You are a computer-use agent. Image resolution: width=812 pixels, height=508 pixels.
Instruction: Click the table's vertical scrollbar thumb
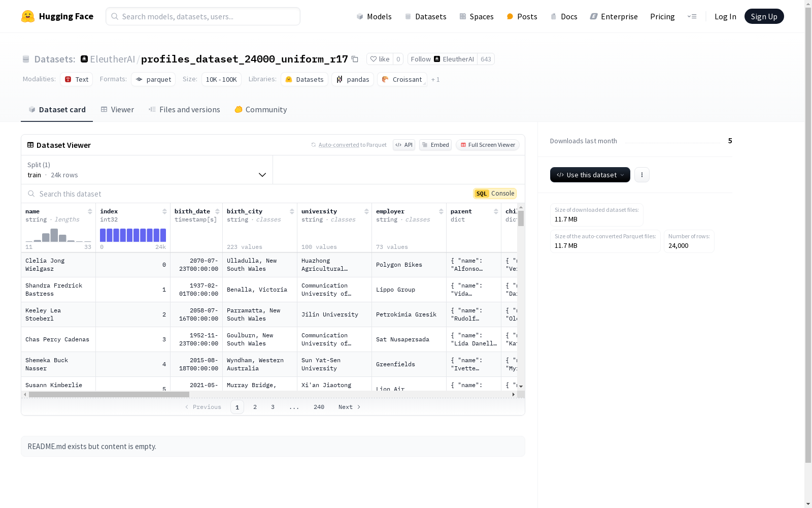coord(521,218)
